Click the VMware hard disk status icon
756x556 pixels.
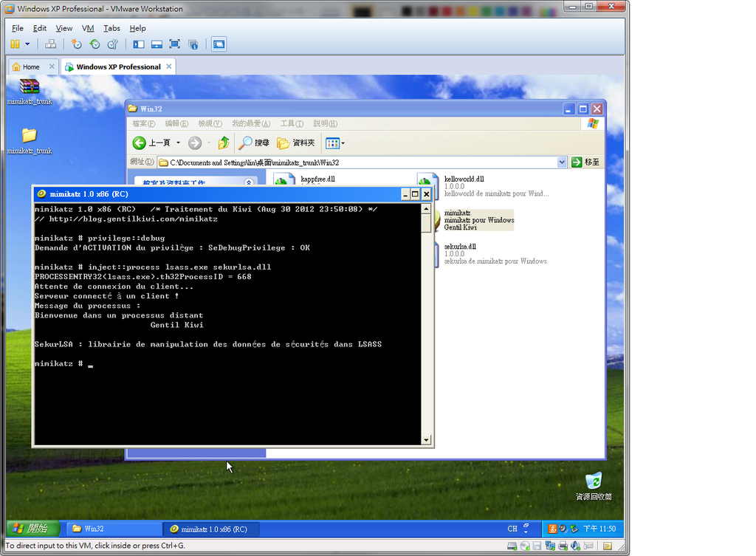[x=512, y=546]
